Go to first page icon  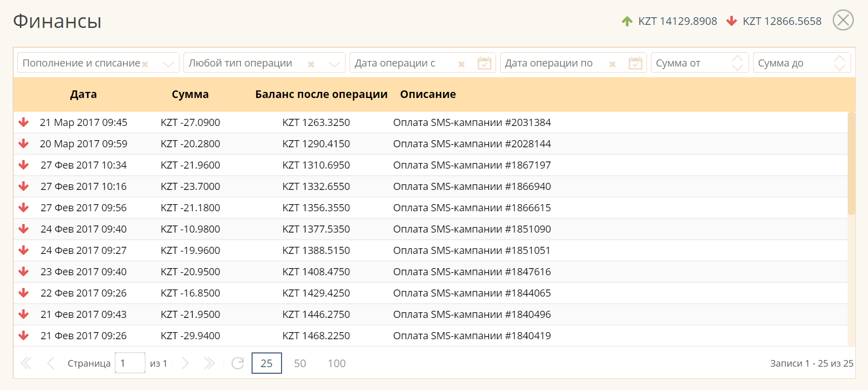click(x=26, y=363)
